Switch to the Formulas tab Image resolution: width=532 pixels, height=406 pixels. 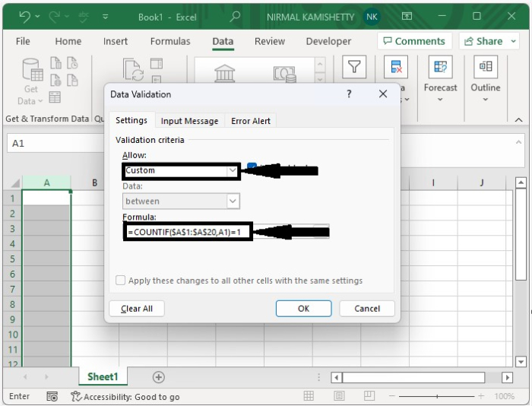(x=170, y=41)
